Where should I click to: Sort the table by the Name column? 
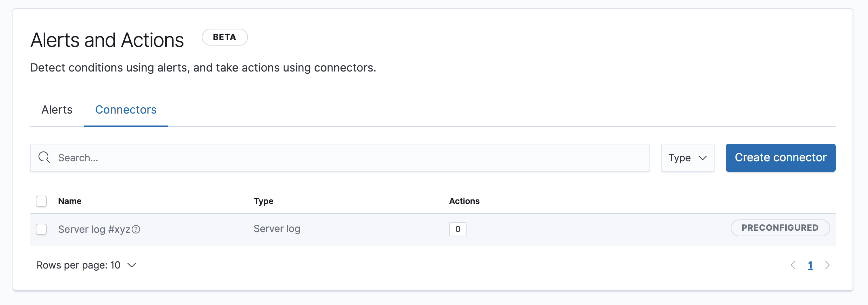(69, 201)
